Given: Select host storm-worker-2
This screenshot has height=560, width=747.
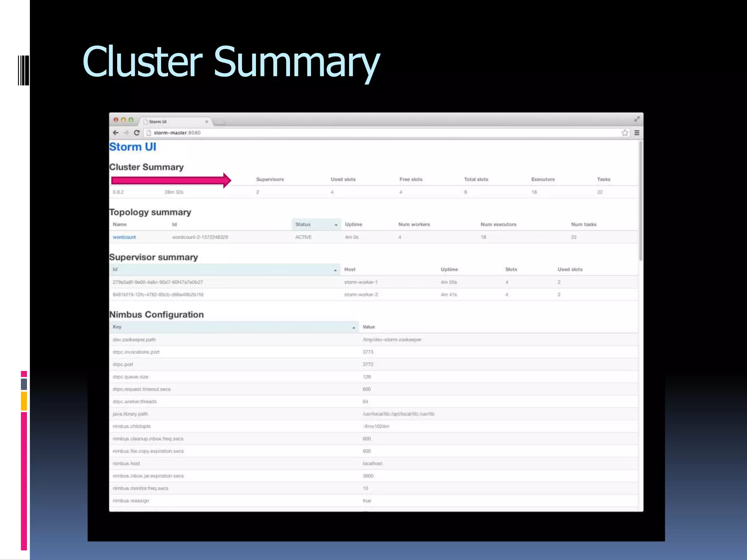Looking at the screenshot, I should [361, 295].
